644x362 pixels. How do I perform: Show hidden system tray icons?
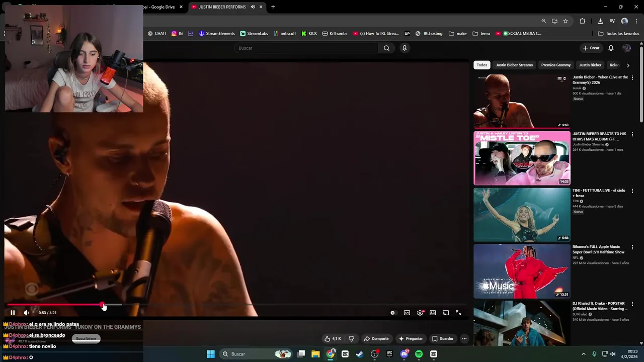pos(584,354)
